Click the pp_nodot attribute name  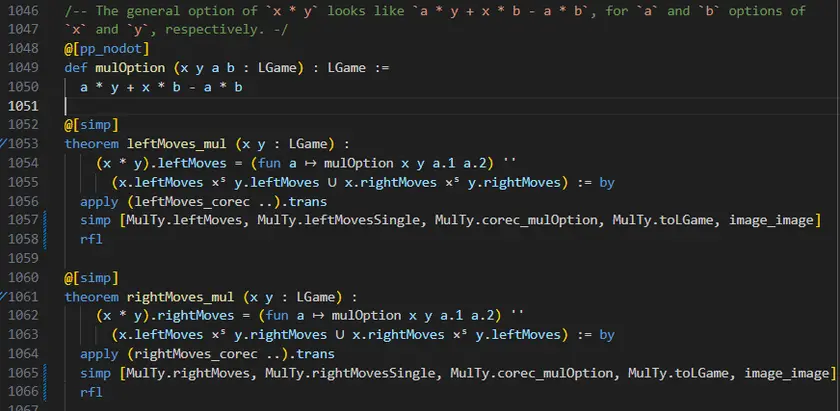coord(113,48)
